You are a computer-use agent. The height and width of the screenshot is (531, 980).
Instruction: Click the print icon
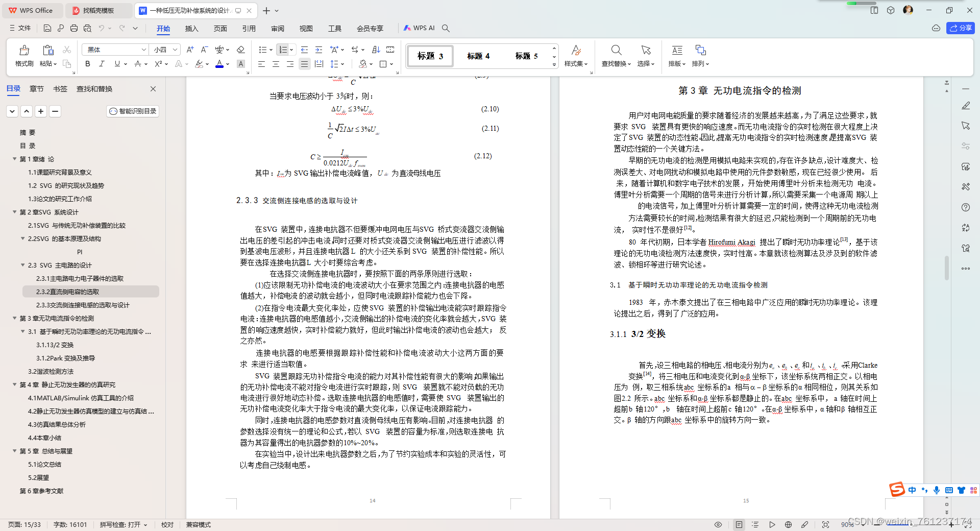[74, 28]
